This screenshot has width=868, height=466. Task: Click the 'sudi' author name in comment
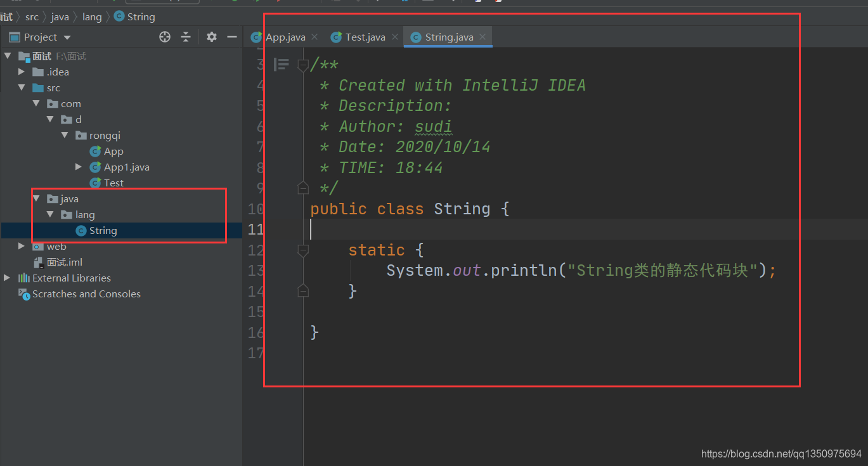click(434, 126)
